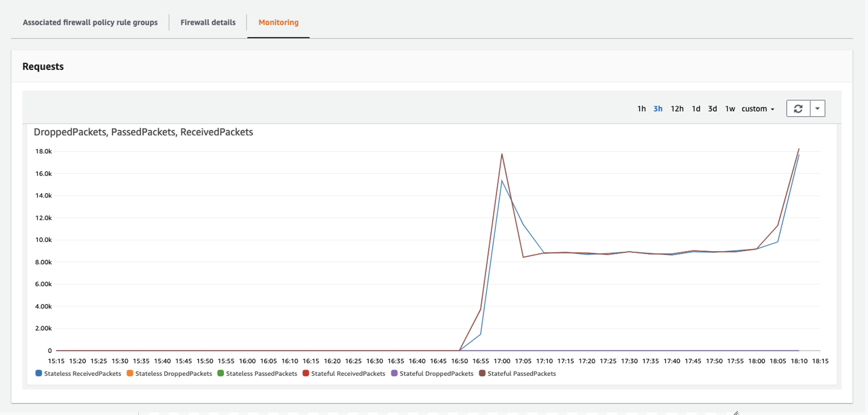Select the Monitoring tab
The width and height of the screenshot is (868, 415).
pos(279,22)
